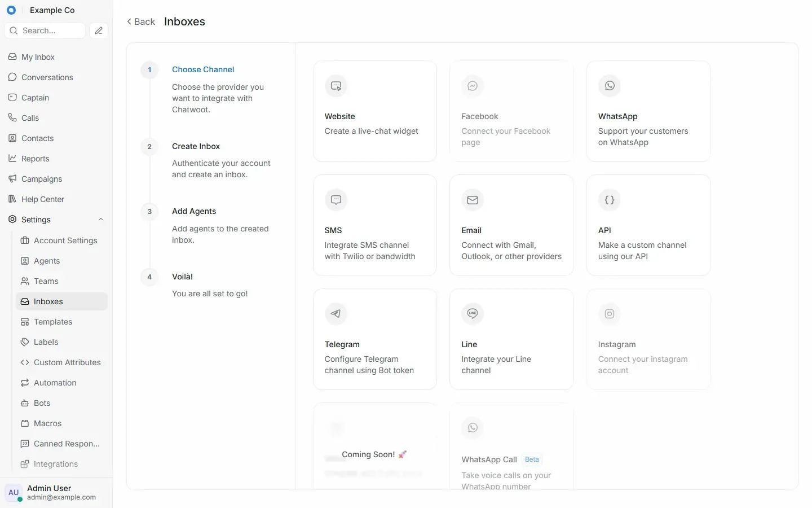Click the compose new conversation pencil icon
Screen dimensions: 812x508
pyautogui.click(x=99, y=30)
